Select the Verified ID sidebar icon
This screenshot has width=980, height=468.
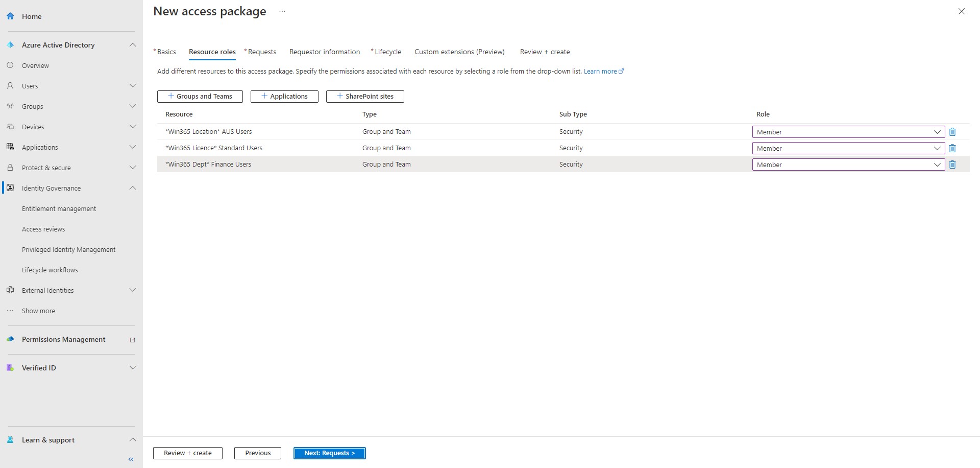[10, 367]
